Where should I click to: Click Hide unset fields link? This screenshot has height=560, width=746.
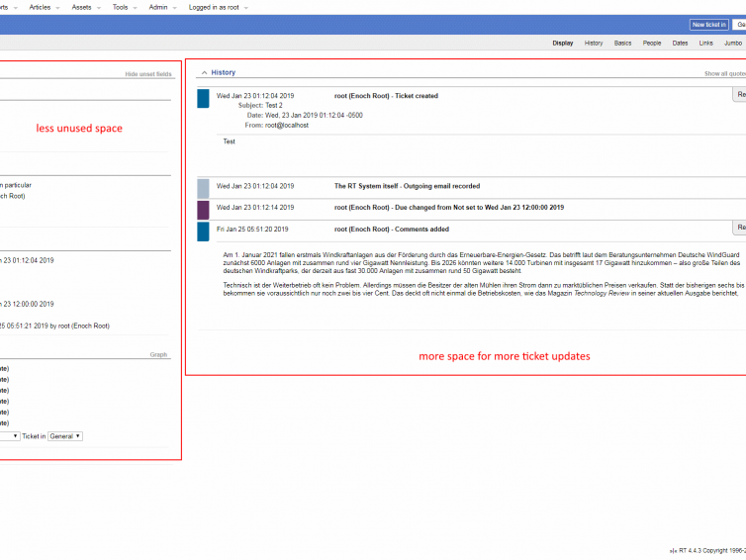[x=147, y=74]
